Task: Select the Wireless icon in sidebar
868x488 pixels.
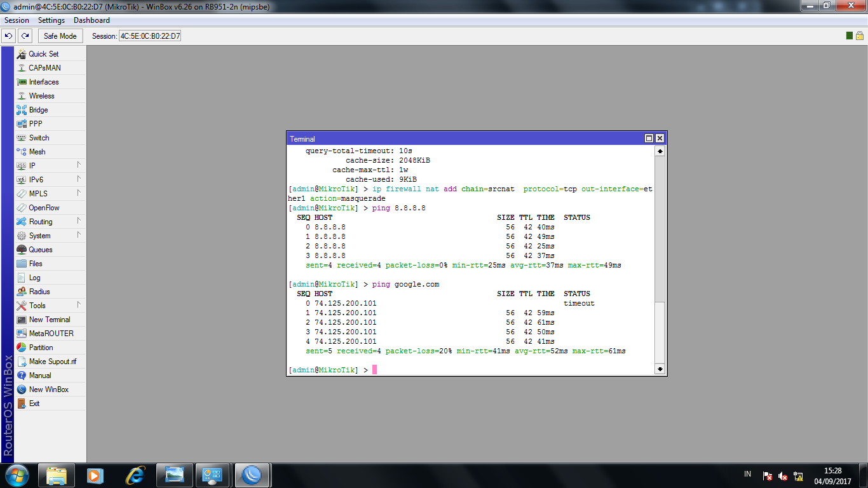Action: click(22, 96)
